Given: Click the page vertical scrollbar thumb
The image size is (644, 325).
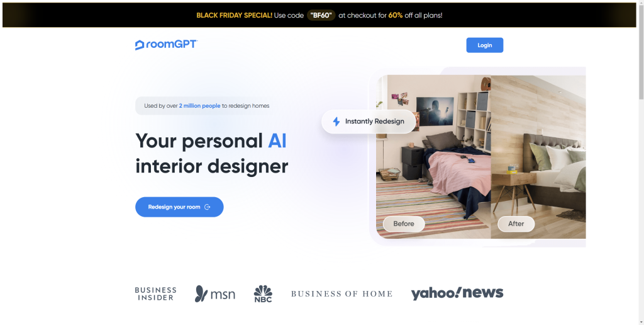Looking at the screenshot, I should click(641, 52).
